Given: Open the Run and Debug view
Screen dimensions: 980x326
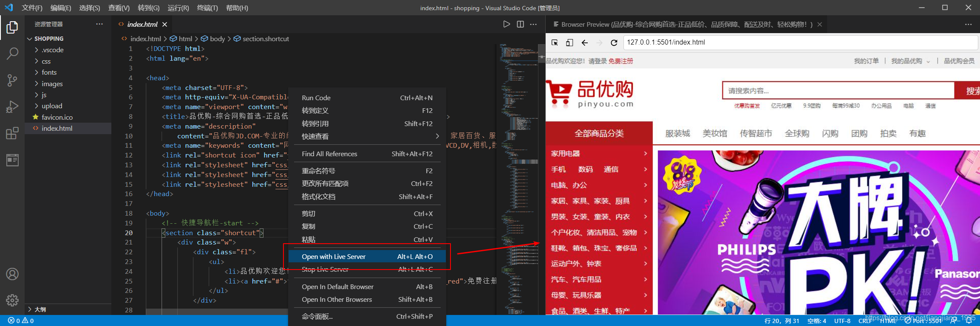Looking at the screenshot, I should point(12,107).
